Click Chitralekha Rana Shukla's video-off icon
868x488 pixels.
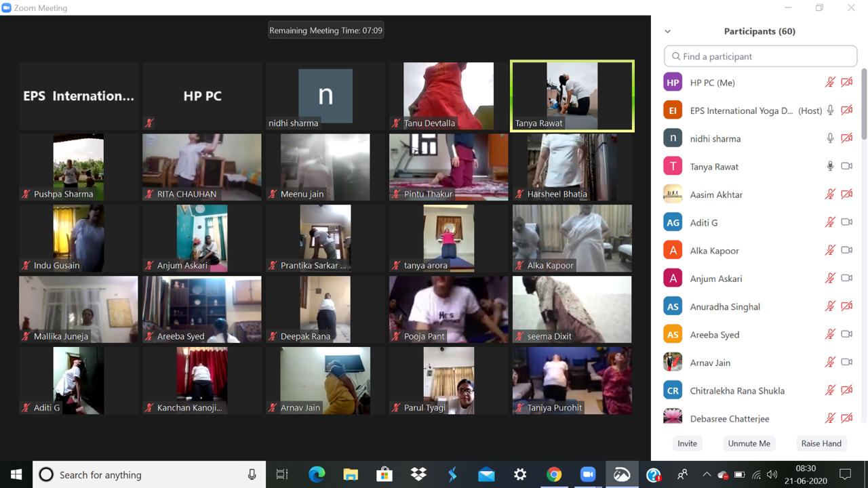846,390
